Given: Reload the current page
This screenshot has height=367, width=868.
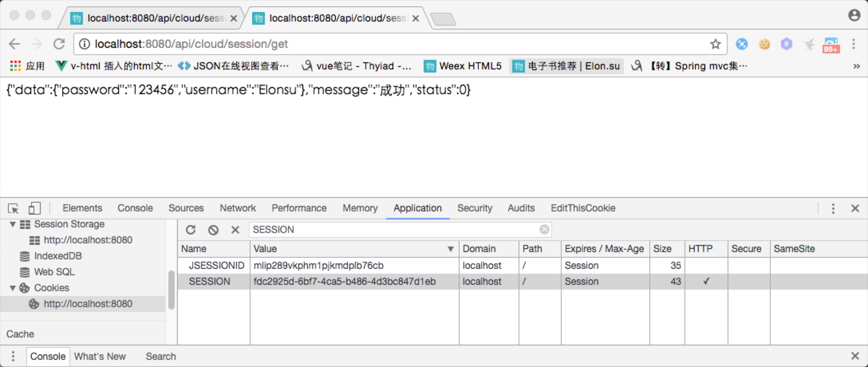Looking at the screenshot, I should click(59, 44).
